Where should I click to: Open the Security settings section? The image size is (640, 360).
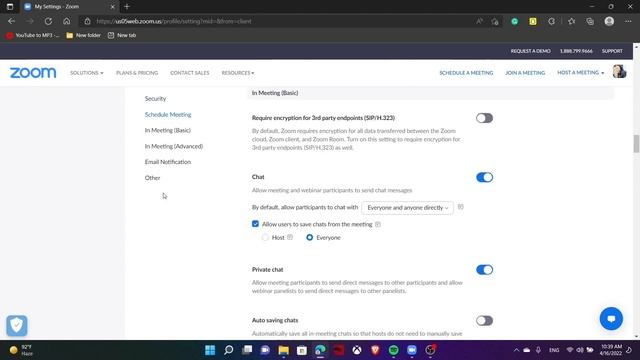point(155,98)
